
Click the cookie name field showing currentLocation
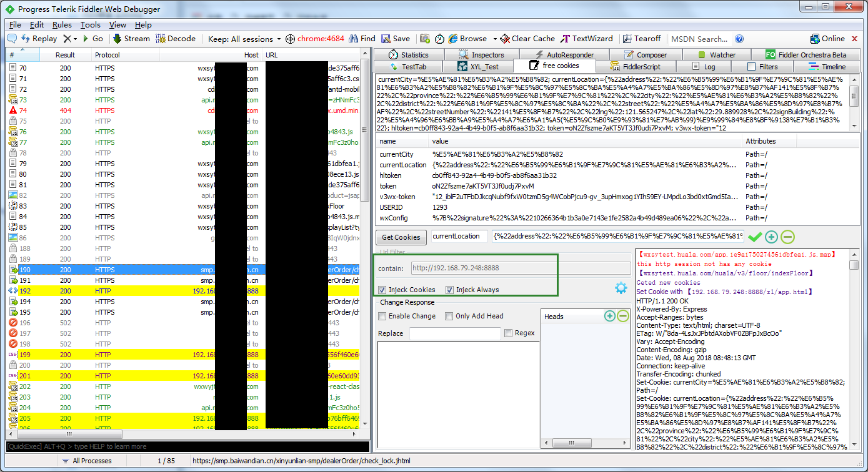[459, 237]
